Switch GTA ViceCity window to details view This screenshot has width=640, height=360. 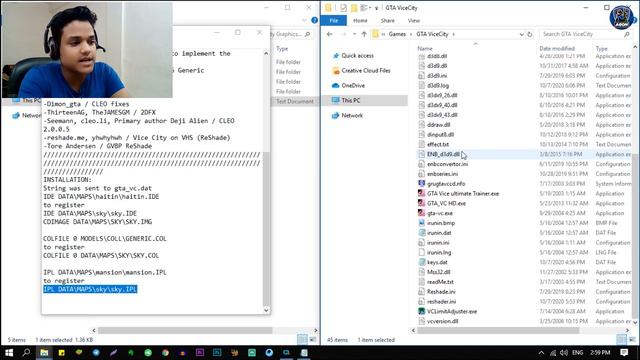pos(621,339)
